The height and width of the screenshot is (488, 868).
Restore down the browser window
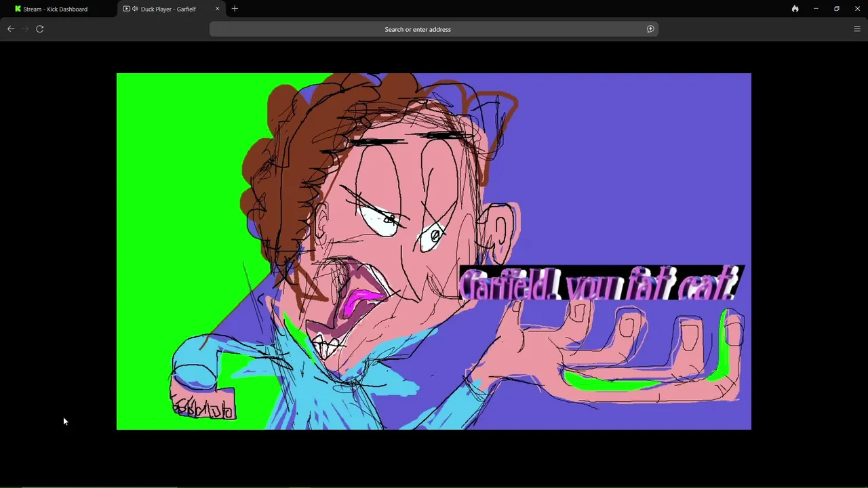click(837, 9)
